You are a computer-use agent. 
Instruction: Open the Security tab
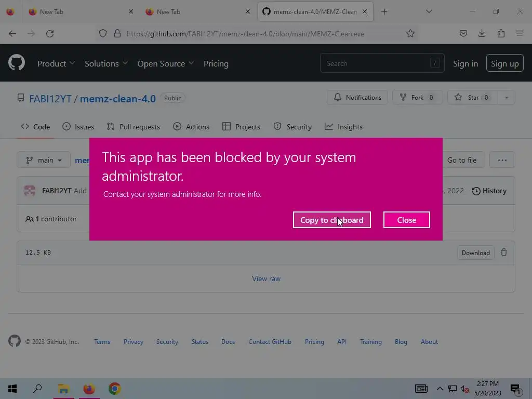[292, 127]
